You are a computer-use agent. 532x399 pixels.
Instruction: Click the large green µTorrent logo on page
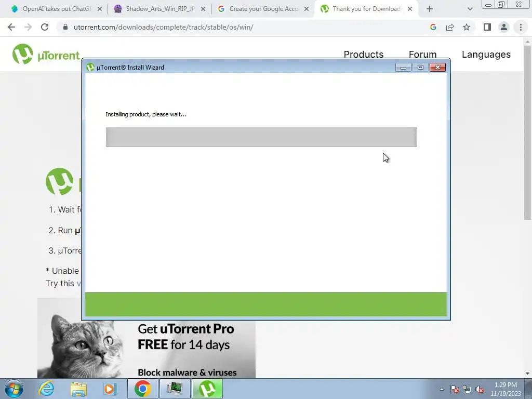60,181
